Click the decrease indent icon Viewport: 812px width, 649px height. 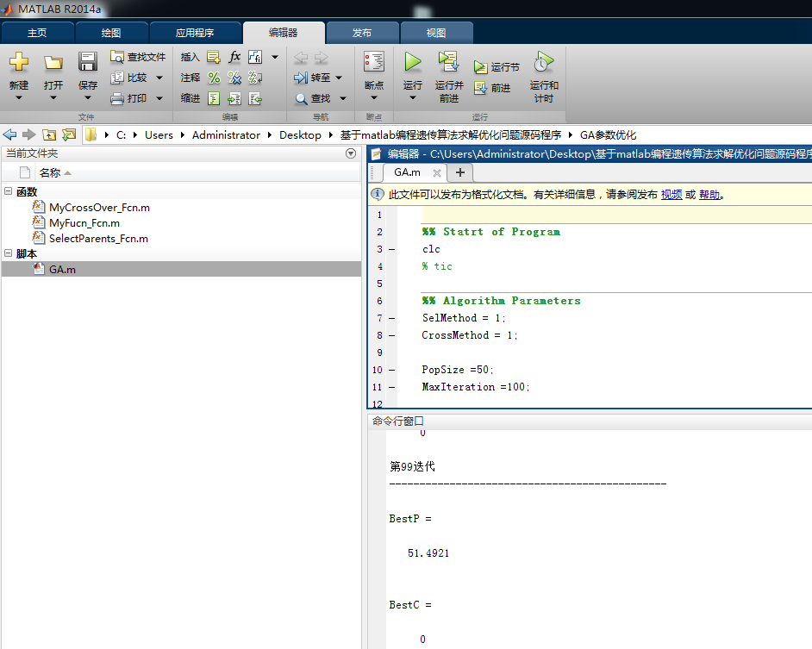tap(255, 98)
